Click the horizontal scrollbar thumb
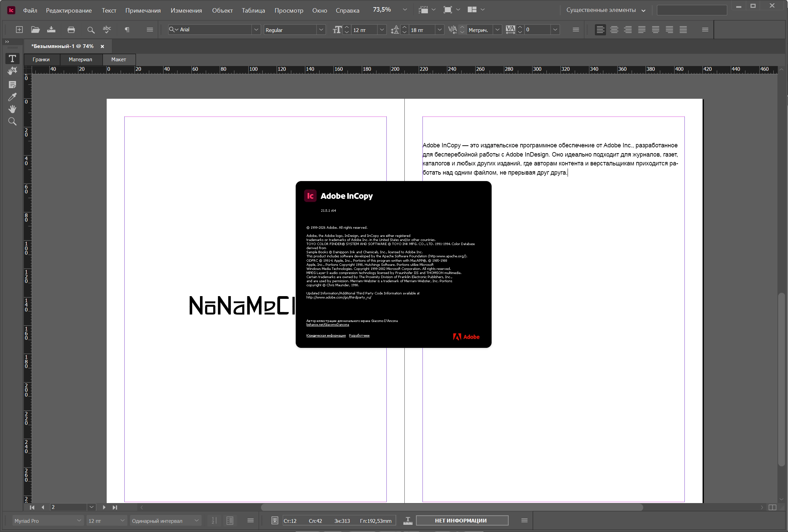 [x=452, y=507]
